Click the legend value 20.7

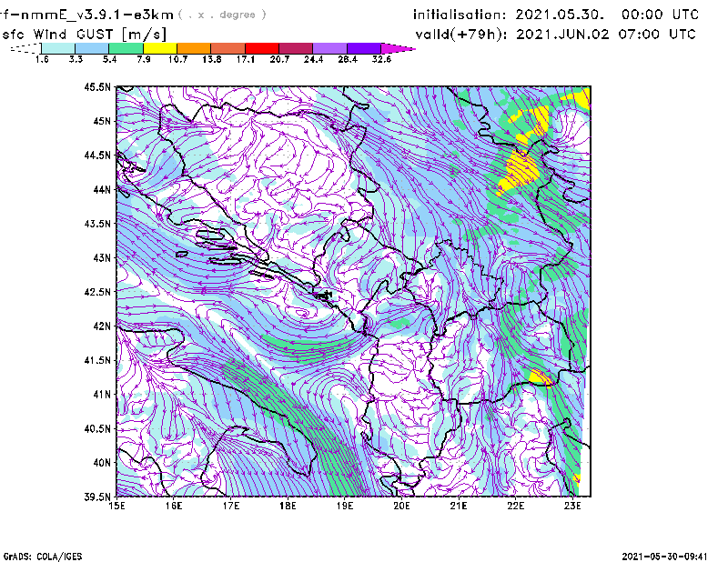(279, 59)
